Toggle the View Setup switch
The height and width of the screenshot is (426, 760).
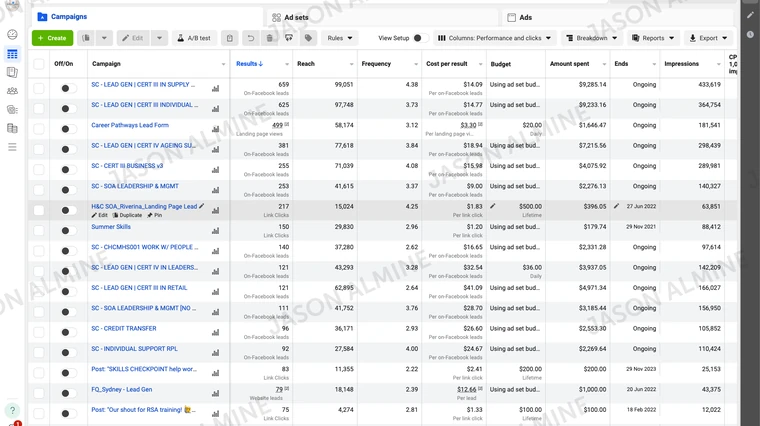420,38
